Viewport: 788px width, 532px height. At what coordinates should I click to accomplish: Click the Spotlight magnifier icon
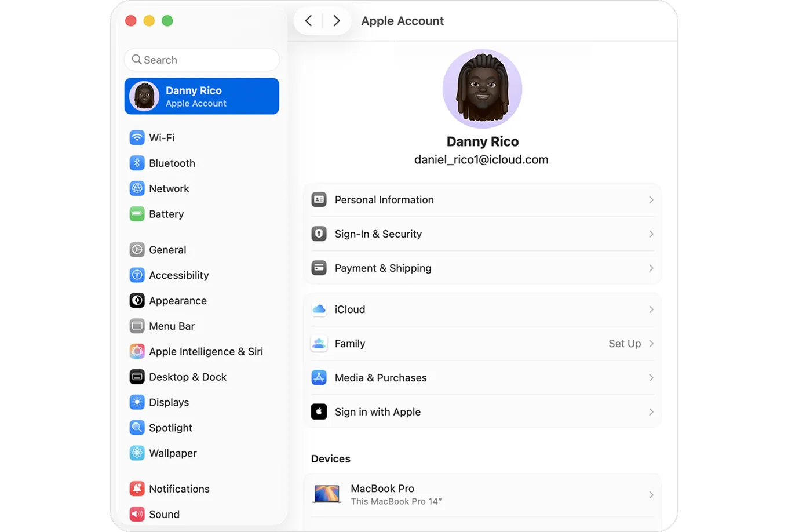pos(137,428)
